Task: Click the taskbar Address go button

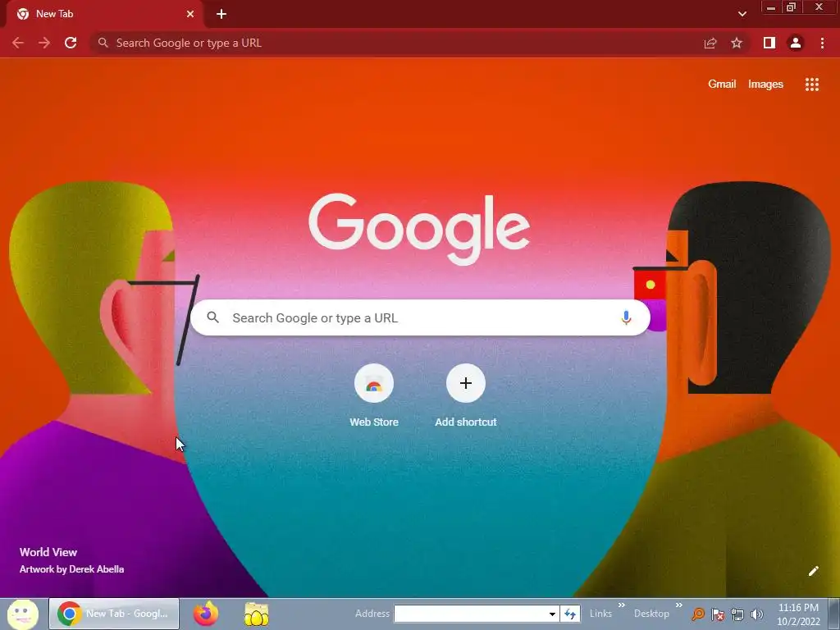Action: tap(570, 614)
